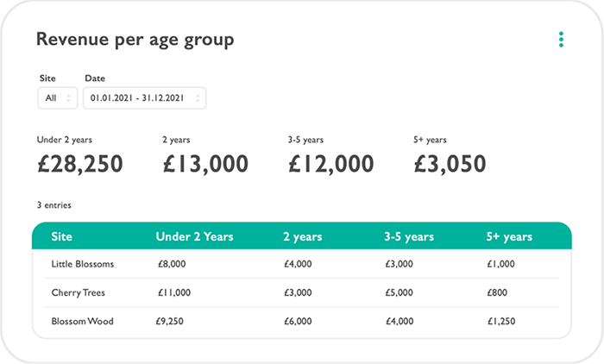This screenshot has height=364, width=604.
Task: Click Cherry Trees £11,000 cell
Action: click(174, 292)
